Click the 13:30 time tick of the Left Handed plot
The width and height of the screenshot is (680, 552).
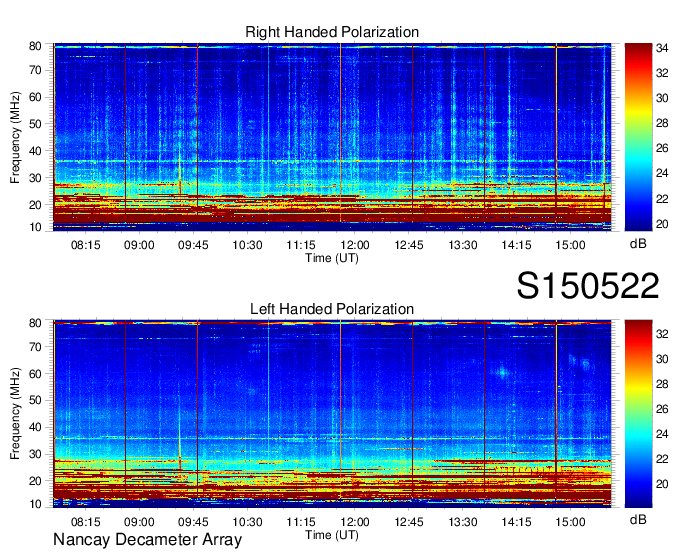pyautogui.click(x=463, y=522)
